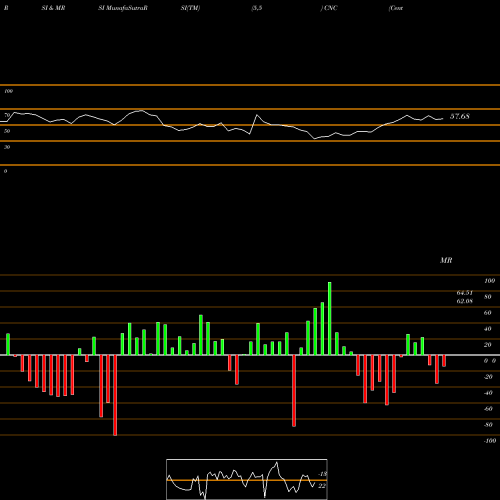Click the 'SI(TM)' header label
This screenshot has width=500, height=500.
pos(190,8)
